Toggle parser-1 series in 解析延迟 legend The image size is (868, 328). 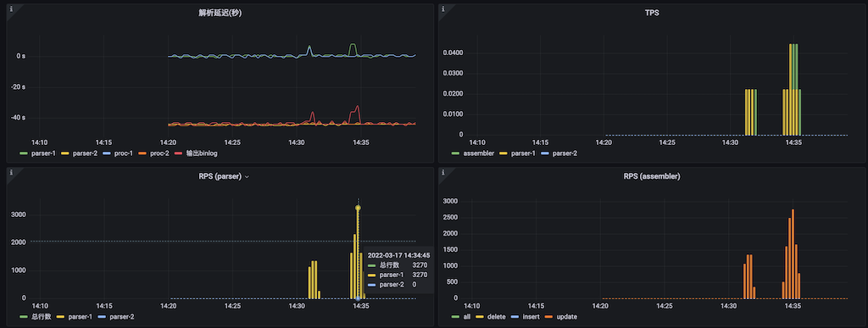click(42, 153)
